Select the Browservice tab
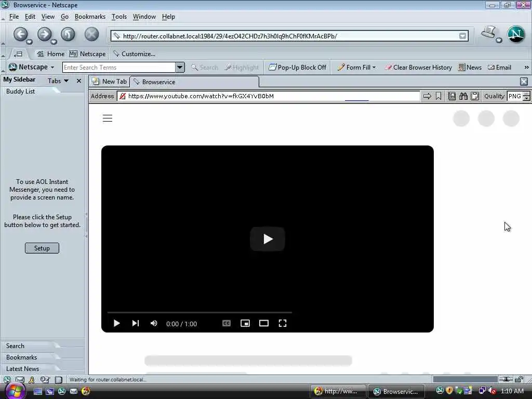 point(194,82)
